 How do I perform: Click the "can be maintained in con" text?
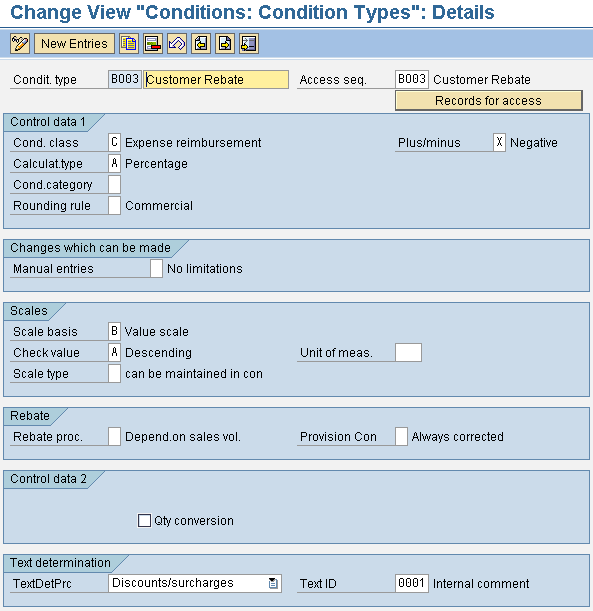click(x=194, y=374)
